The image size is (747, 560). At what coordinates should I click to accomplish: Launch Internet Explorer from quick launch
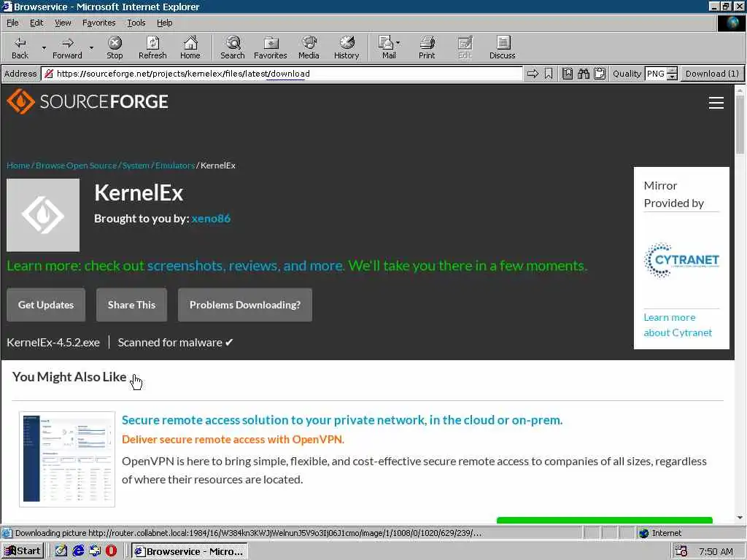(x=79, y=551)
